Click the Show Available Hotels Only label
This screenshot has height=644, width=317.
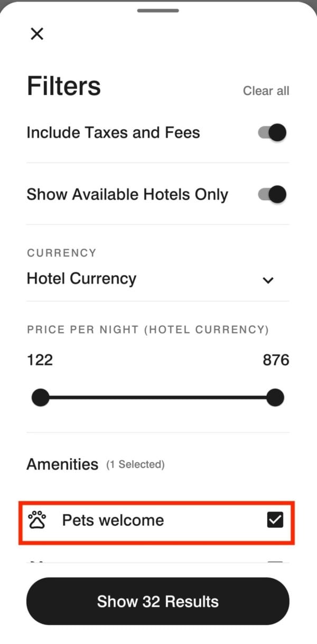click(x=127, y=194)
